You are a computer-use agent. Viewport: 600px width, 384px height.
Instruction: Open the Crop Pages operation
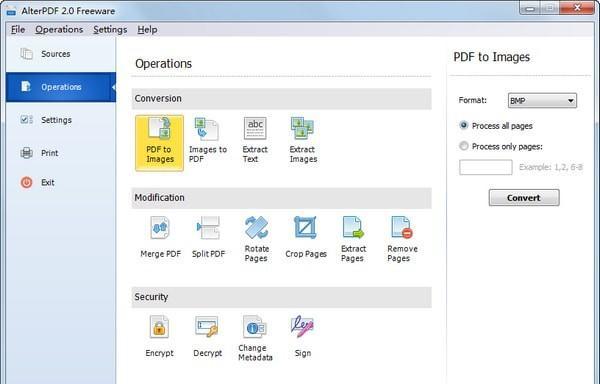click(x=306, y=237)
